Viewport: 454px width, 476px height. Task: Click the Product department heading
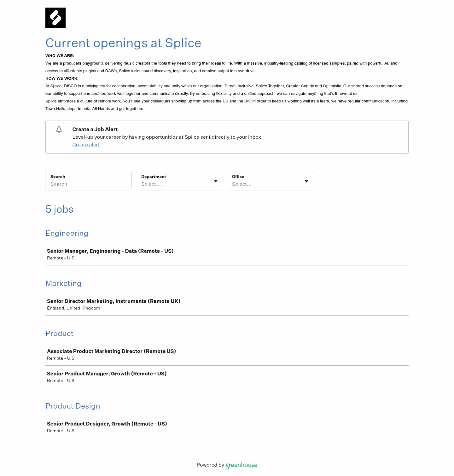click(x=60, y=334)
